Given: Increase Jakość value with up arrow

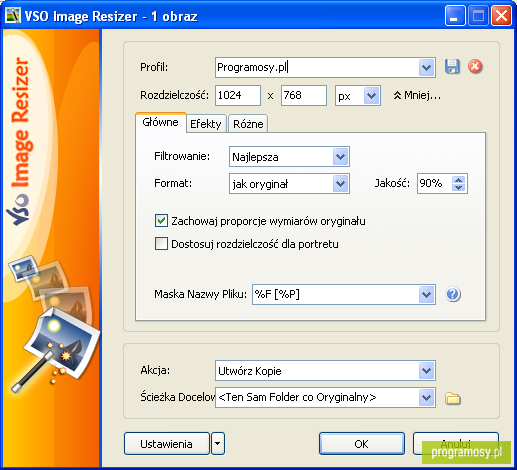Looking at the screenshot, I should (459, 180).
